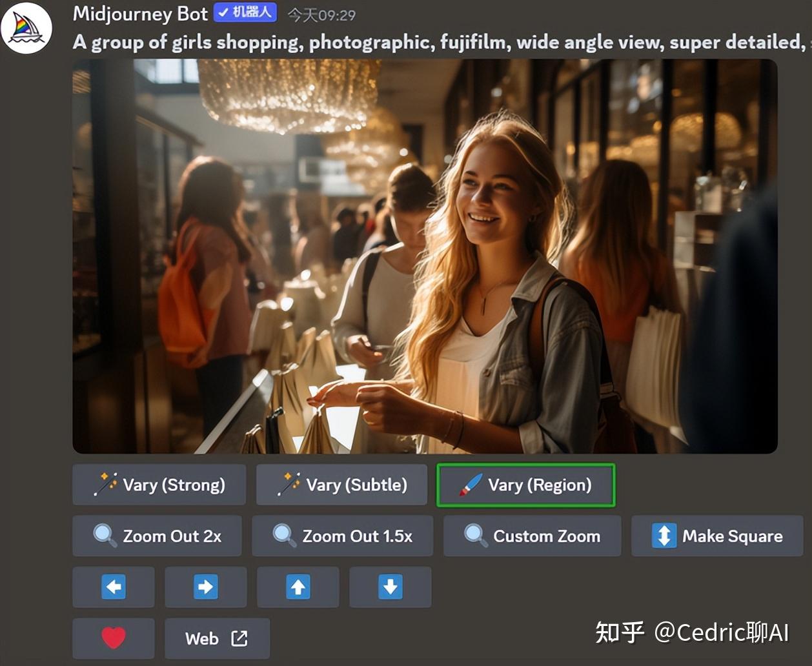Screen dimensions: 812x666
Task: Click the 机器人 bot verification badge
Action: point(245,13)
